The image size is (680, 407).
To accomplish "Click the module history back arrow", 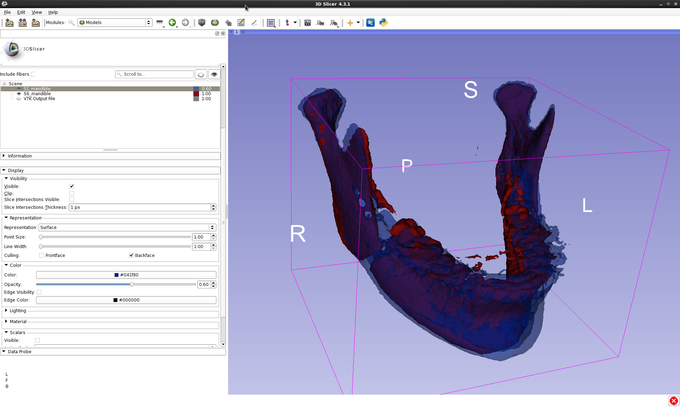I will coord(173,22).
